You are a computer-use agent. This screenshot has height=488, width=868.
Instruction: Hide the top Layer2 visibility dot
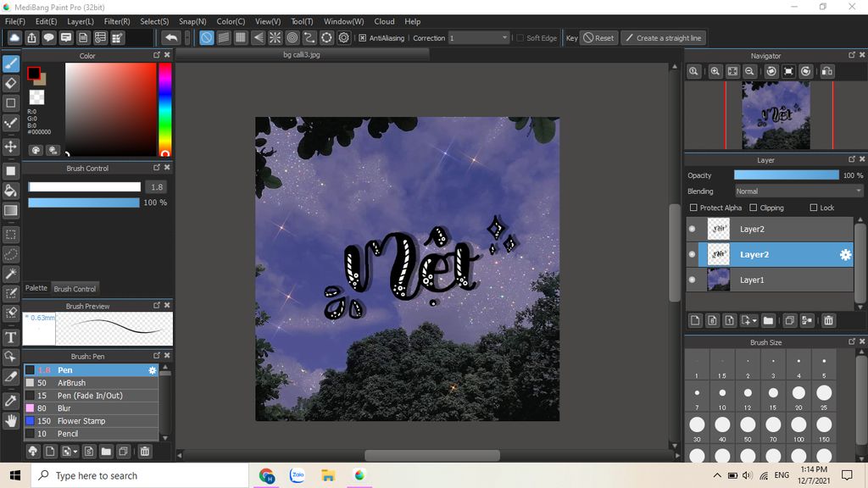[x=692, y=229]
